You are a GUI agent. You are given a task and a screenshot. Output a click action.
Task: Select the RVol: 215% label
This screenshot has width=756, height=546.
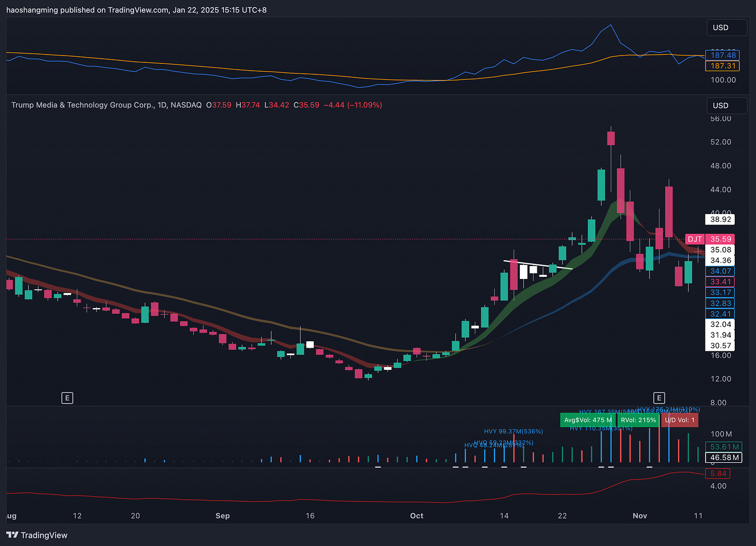point(638,420)
